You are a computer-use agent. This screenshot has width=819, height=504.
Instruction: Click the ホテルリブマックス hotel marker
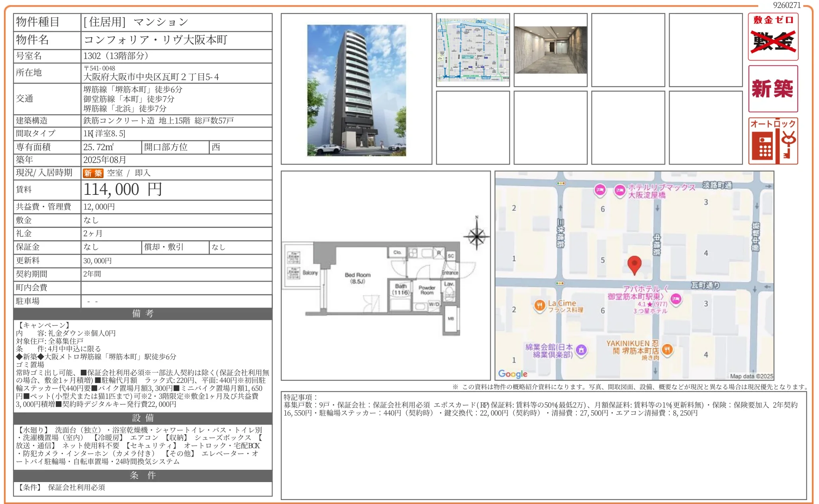619,190
